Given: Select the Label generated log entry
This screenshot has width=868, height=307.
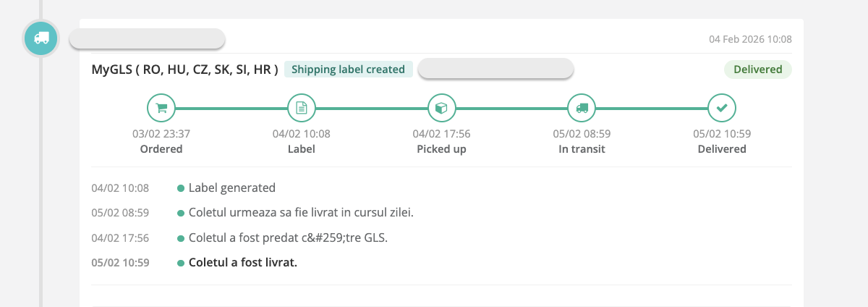Looking at the screenshot, I should (x=231, y=188).
